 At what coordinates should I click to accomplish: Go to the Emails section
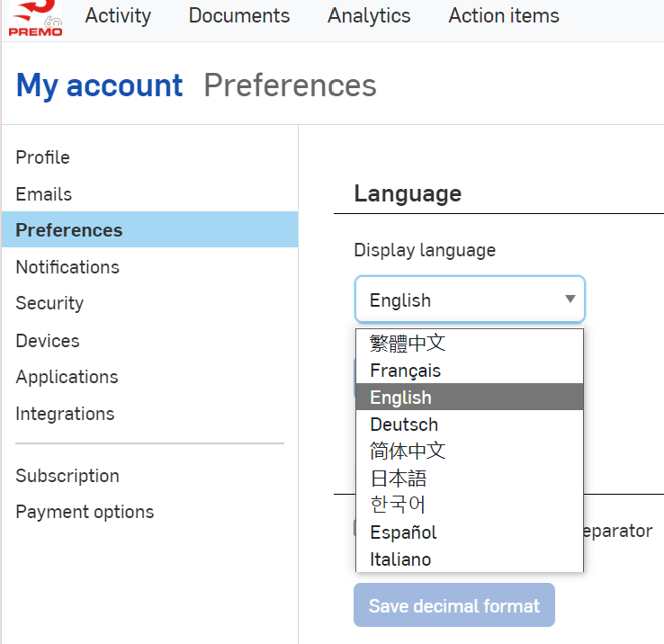[x=43, y=194]
